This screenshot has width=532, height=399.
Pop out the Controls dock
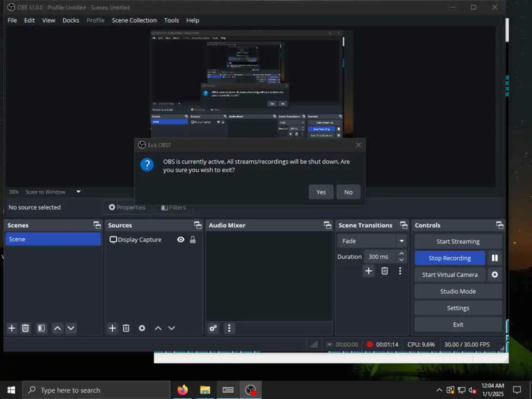(x=500, y=225)
